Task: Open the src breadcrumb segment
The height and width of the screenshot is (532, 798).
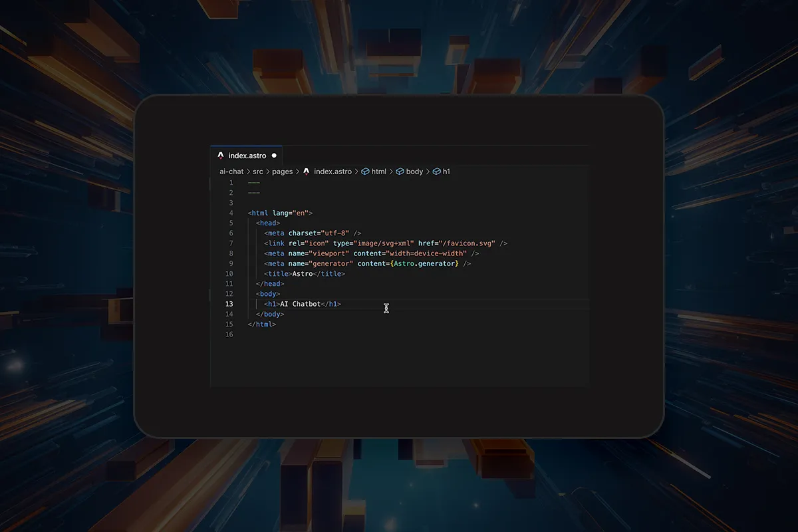Action: click(258, 172)
